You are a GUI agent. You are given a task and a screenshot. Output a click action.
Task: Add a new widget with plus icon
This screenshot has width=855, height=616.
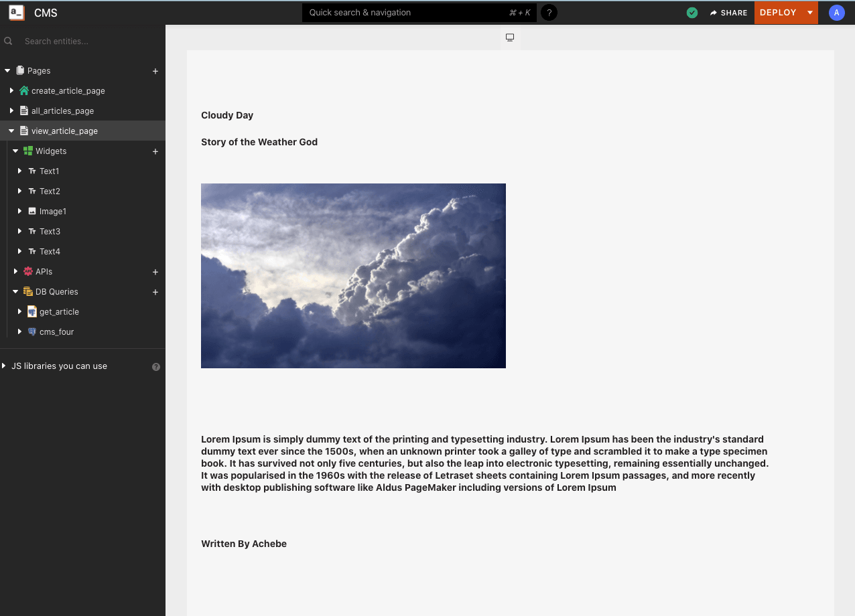(155, 151)
